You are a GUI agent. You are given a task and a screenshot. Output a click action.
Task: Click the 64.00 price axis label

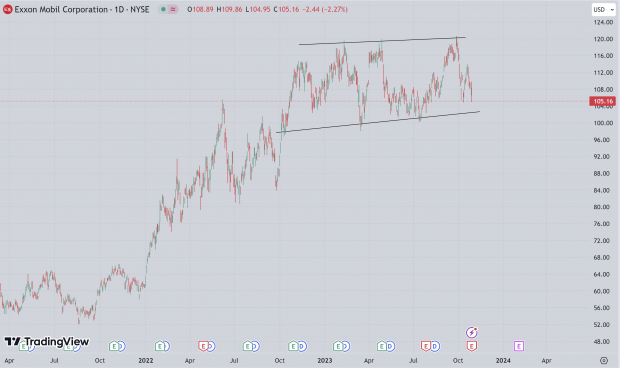(603, 274)
